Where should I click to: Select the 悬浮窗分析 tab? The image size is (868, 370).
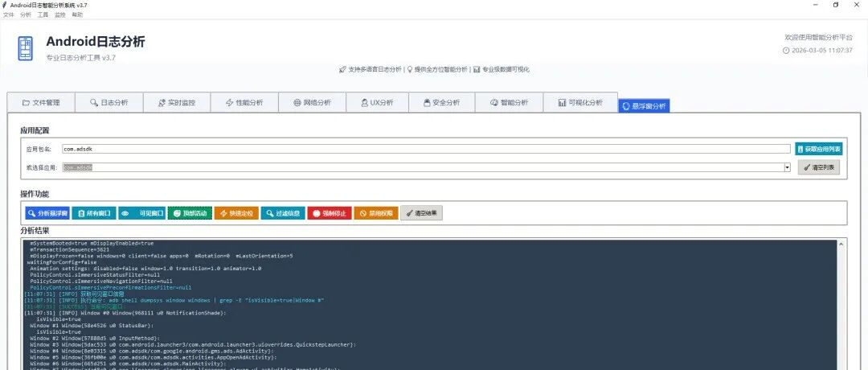tap(644, 106)
